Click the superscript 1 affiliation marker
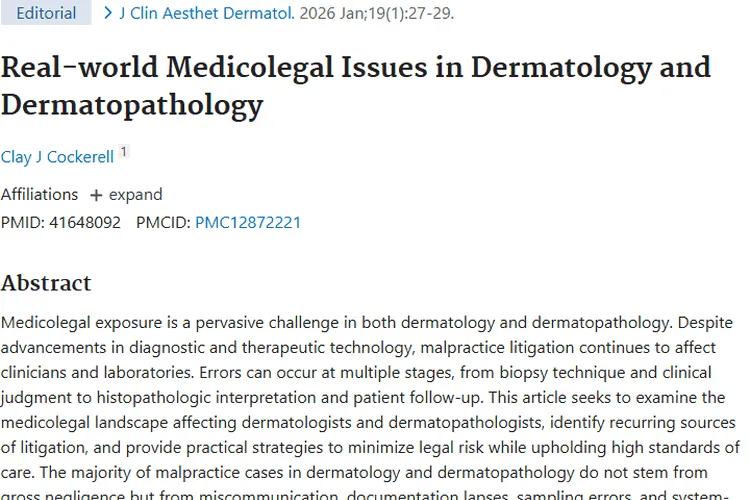Screen dimensions: 750x500 124,152
